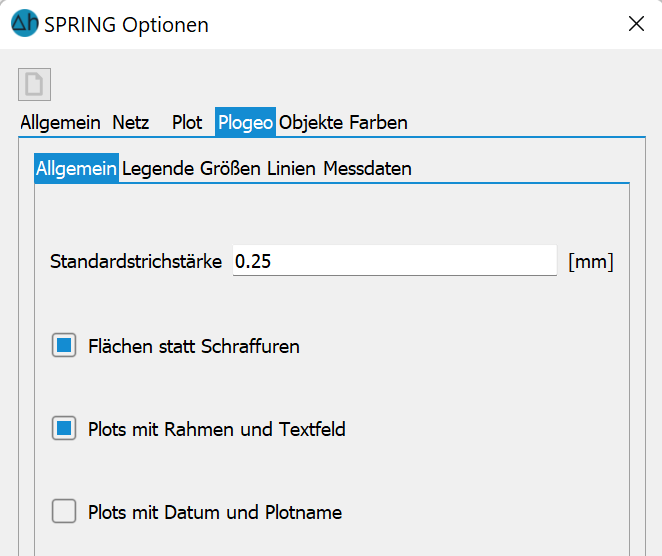The height and width of the screenshot is (556, 662).
Task: Toggle Plots mit Rahmen und Textfeld
Action: 64,428
